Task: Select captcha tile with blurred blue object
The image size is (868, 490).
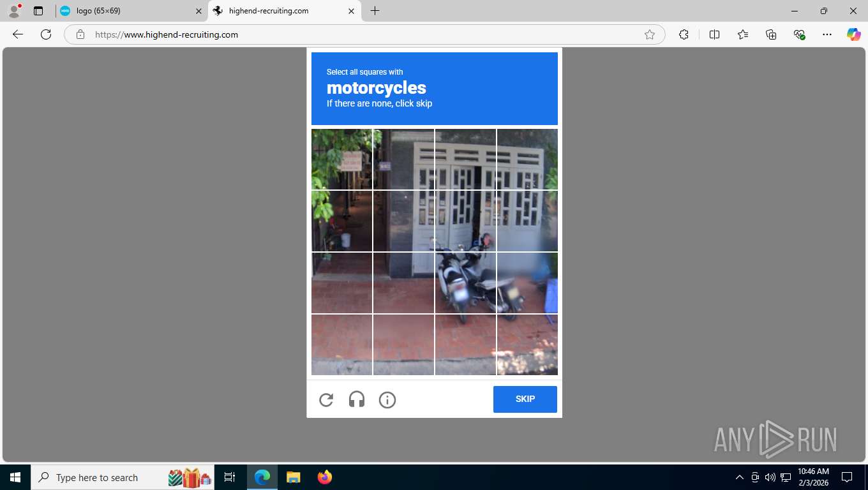Action: point(527,283)
